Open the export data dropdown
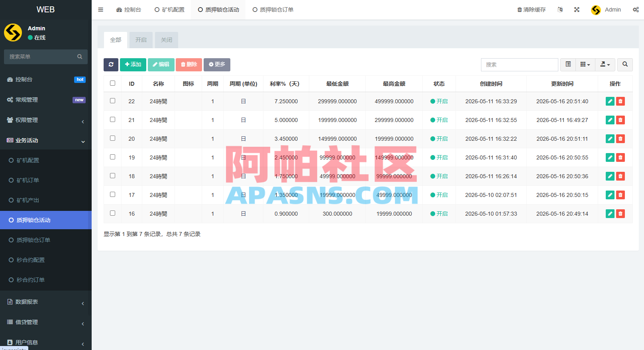 (x=605, y=65)
